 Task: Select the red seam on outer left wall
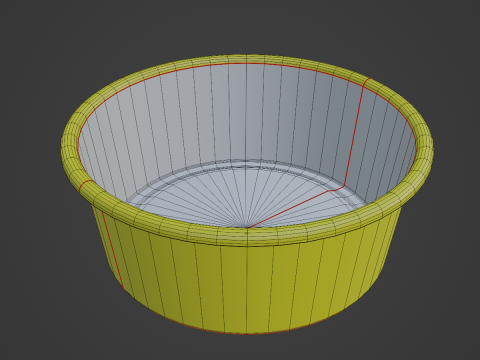point(112,249)
